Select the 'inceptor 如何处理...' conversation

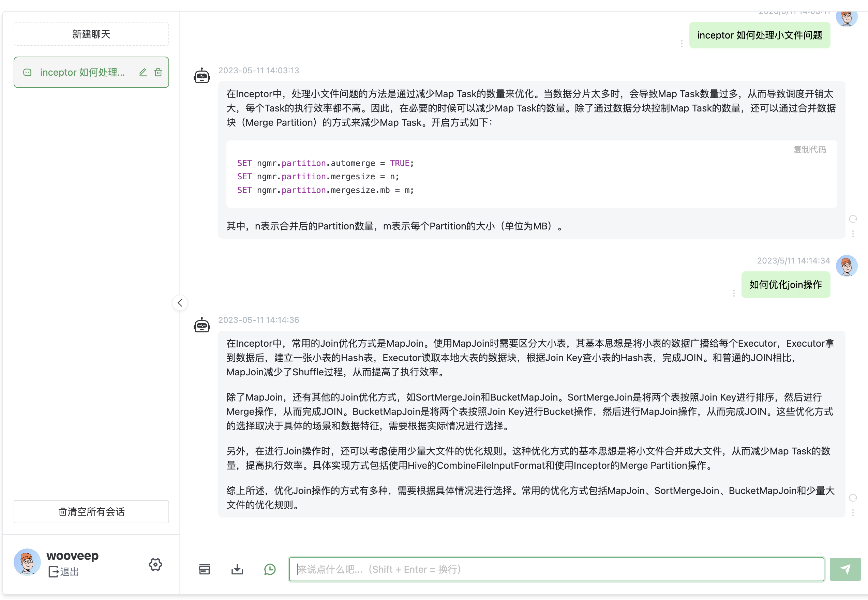tap(82, 72)
